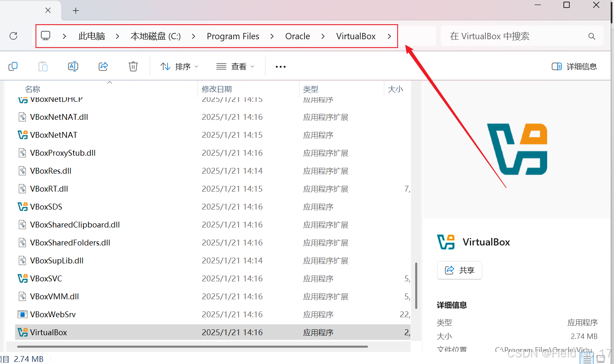Open the 查看 view dropdown

tap(235, 66)
